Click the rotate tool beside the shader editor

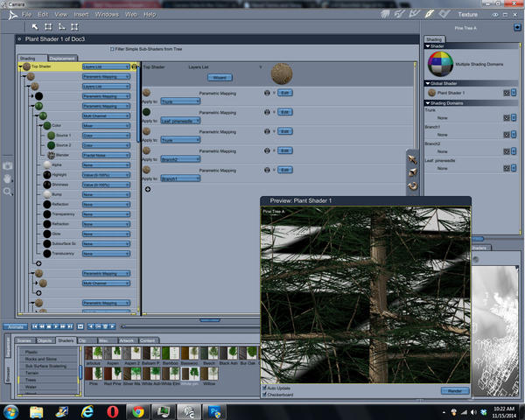(412, 185)
